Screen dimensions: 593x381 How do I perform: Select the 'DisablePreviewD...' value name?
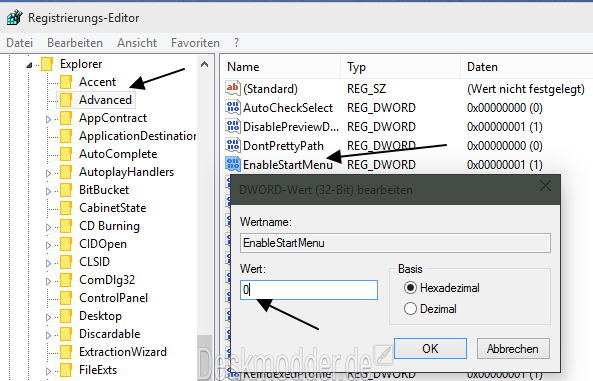tap(291, 127)
